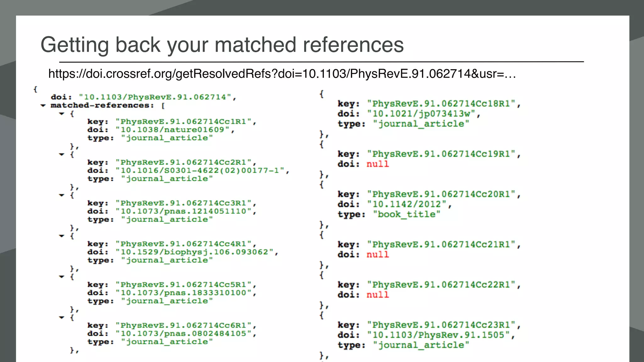Select doi value "10.1016/S0301-4622(02)00177-1"
Viewport: 644px width, 362px height.
pyautogui.click(x=200, y=171)
